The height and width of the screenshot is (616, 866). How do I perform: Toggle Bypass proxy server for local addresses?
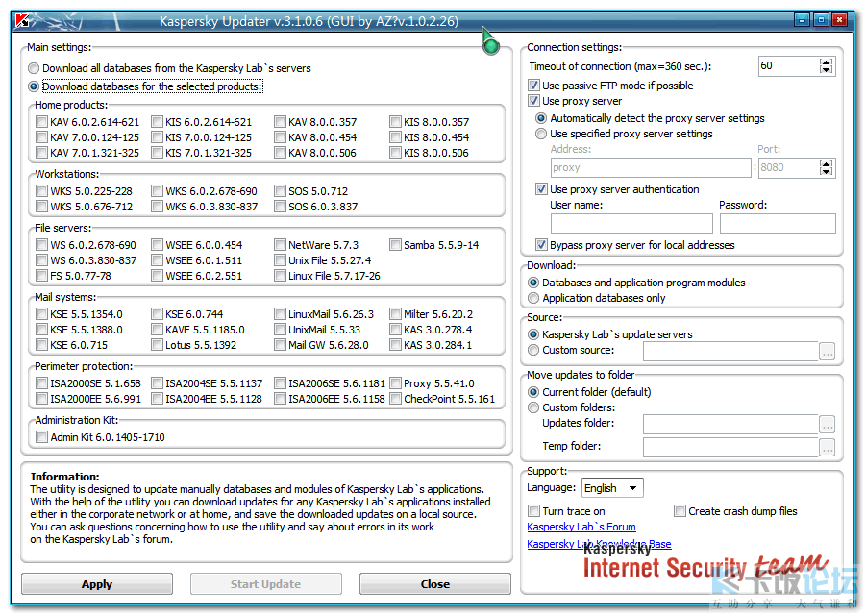point(541,244)
